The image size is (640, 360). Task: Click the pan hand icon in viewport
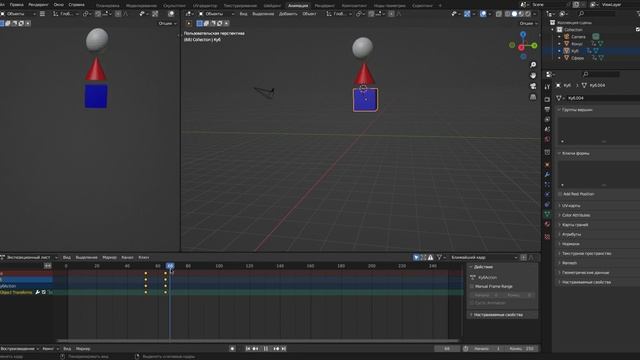coord(533,76)
